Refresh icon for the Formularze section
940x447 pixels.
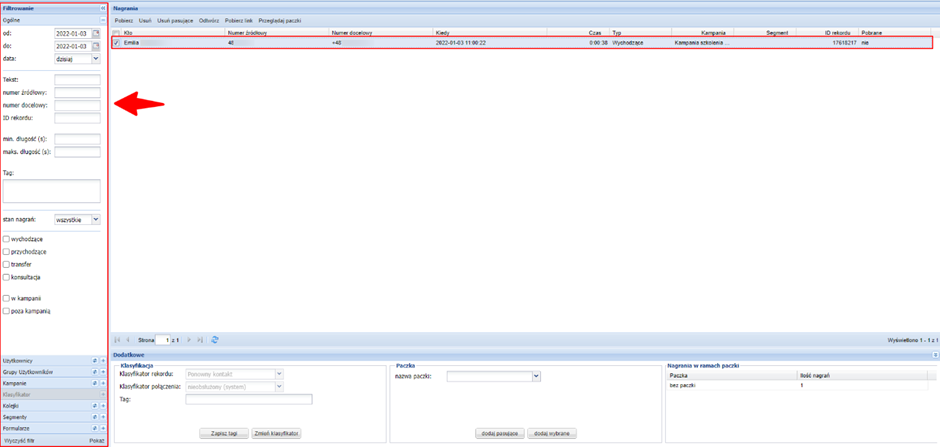click(x=95, y=429)
